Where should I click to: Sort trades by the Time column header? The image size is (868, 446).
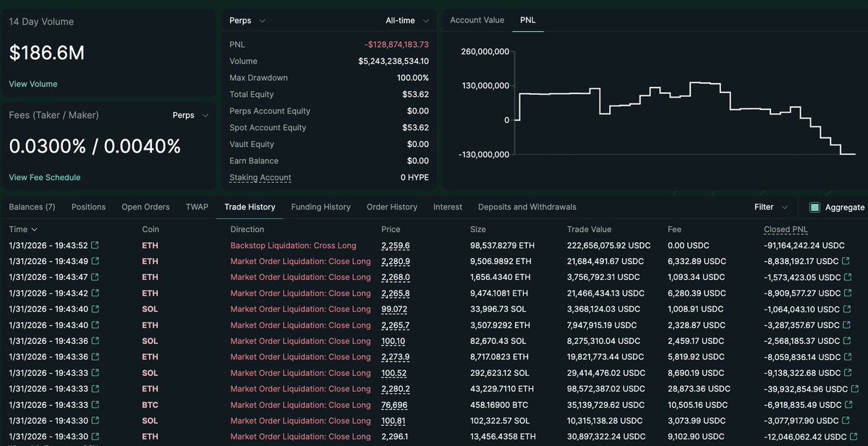pos(23,229)
